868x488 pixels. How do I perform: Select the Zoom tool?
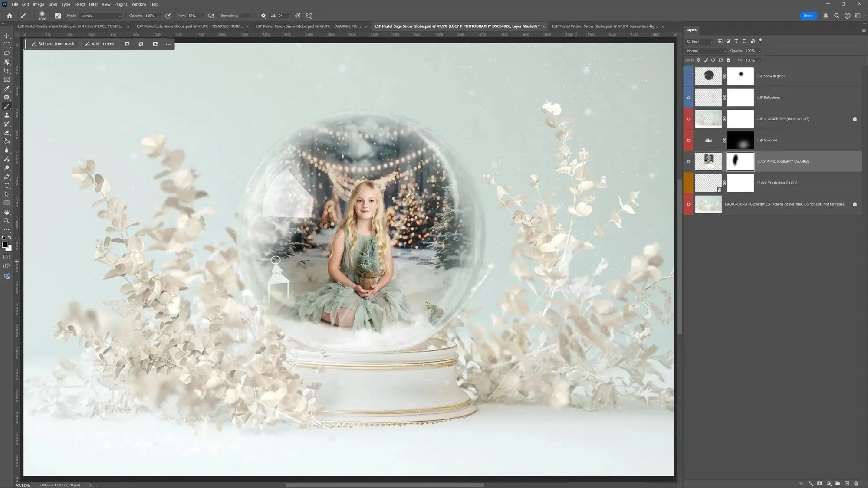7,221
